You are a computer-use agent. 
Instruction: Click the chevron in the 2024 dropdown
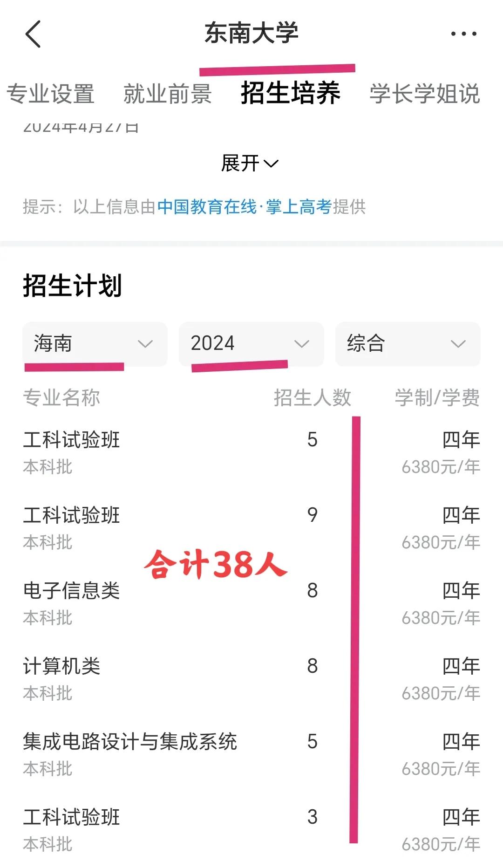[302, 344]
